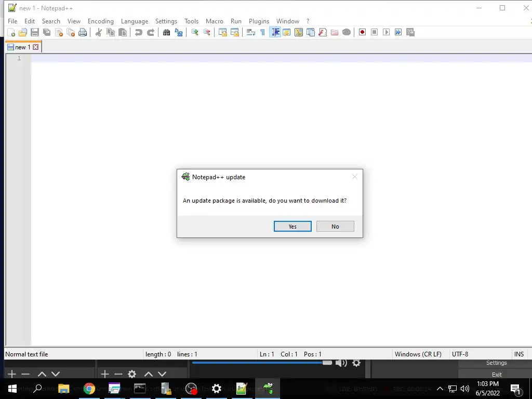This screenshot has width=532, height=399.
Task: Toggle file Monitoring (tail -f) icon
Action: (347, 32)
